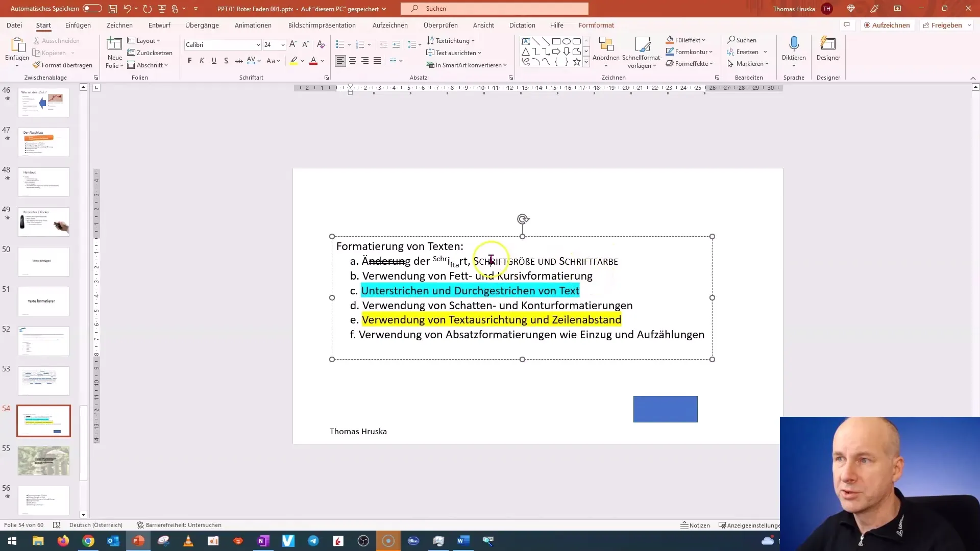This screenshot has width=980, height=551.
Task: Increase list indent level icon
Action: point(396,44)
